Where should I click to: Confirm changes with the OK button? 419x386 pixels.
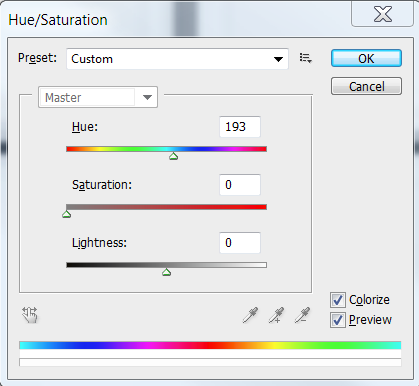click(366, 58)
